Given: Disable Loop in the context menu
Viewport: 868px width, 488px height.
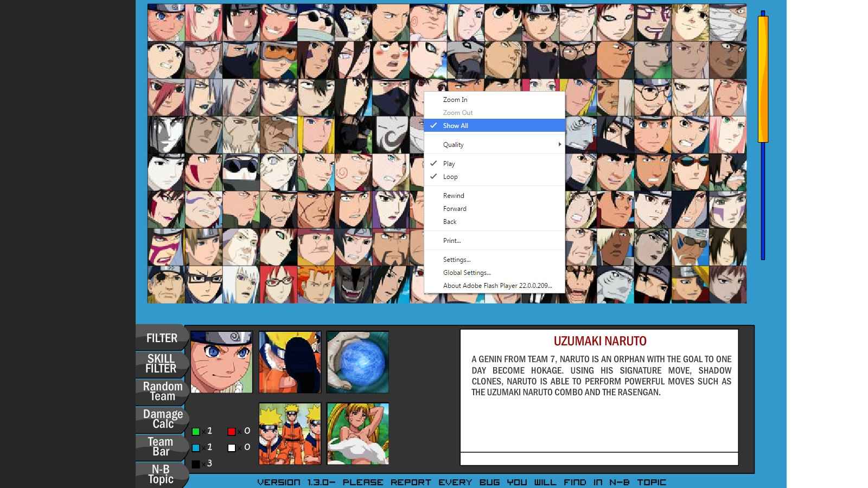Looking at the screenshot, I should click(x=450, y=177).
